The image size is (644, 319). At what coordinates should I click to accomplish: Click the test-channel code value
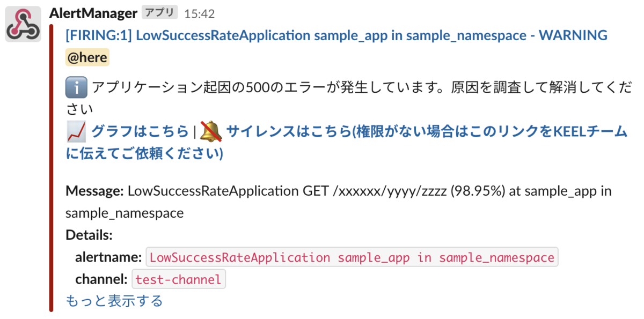pos(178,279)
